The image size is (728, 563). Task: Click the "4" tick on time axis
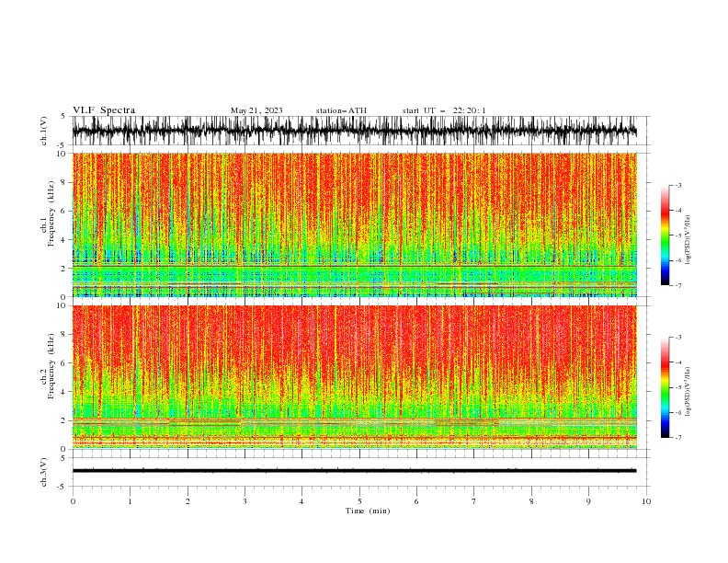coord(301,501)
